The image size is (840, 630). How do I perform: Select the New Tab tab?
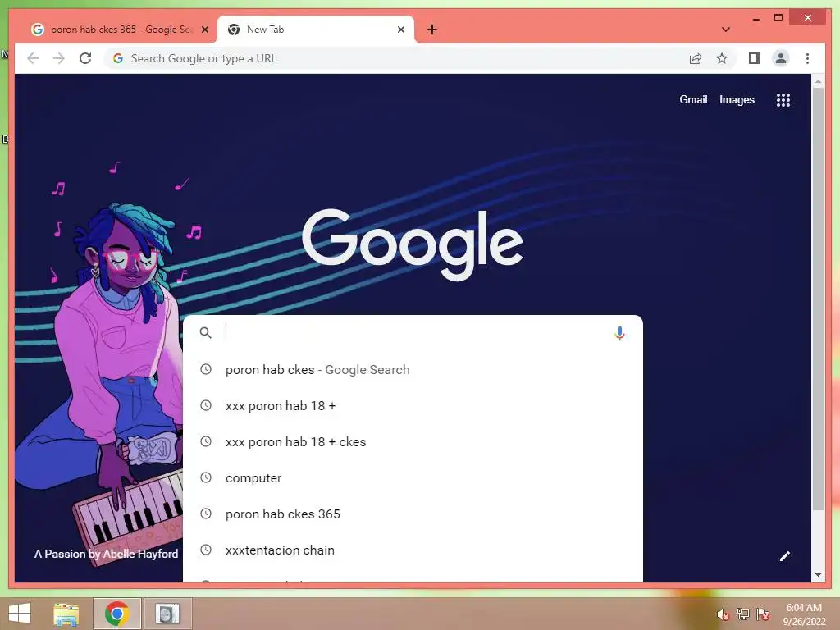click(x=316, y=30)
